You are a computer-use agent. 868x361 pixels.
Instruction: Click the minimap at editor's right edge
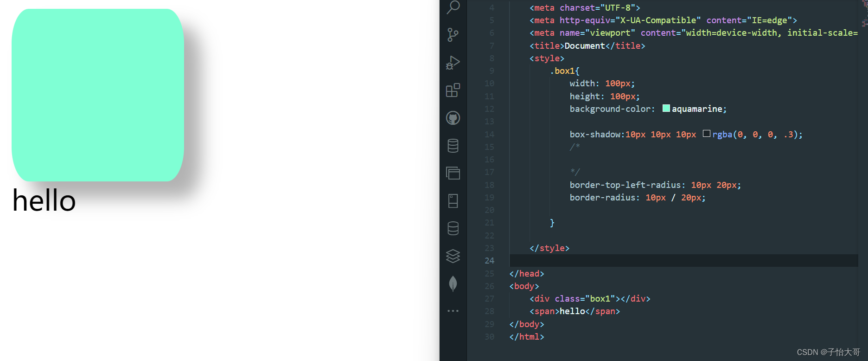click(864, 14)
